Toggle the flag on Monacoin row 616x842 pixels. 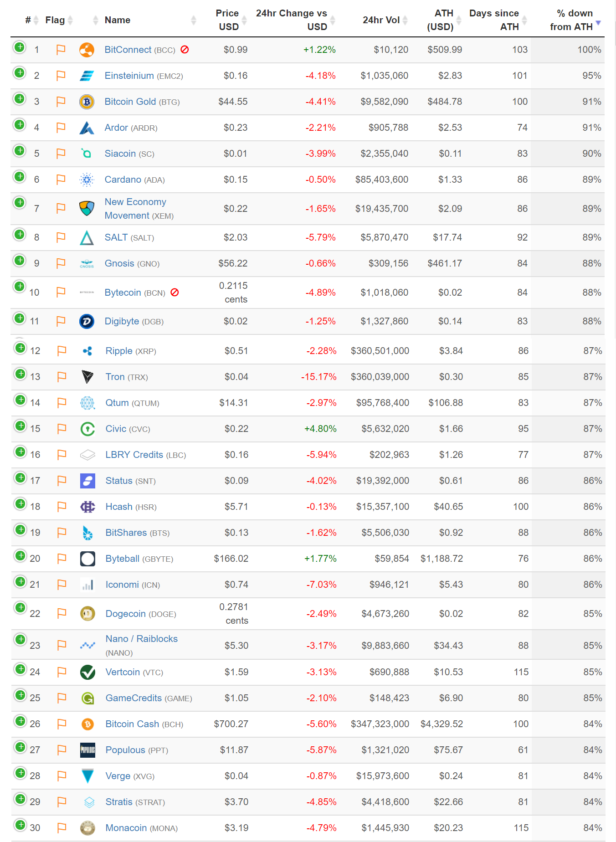62,828
